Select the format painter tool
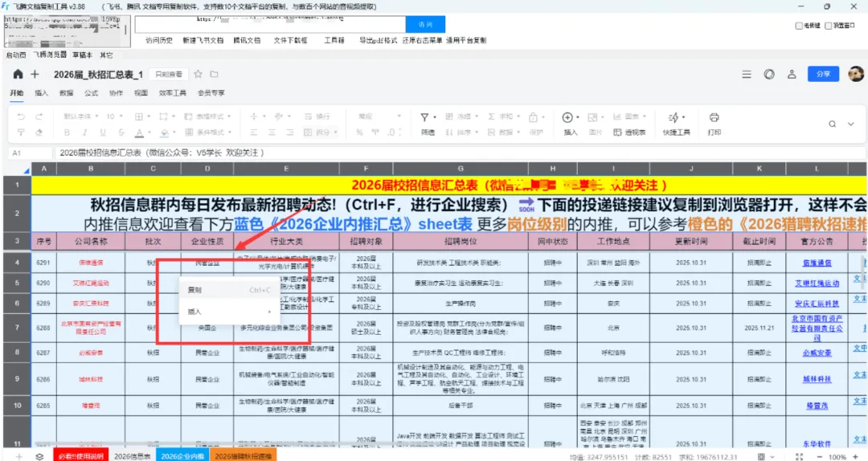868x461 pixels. 21,133
